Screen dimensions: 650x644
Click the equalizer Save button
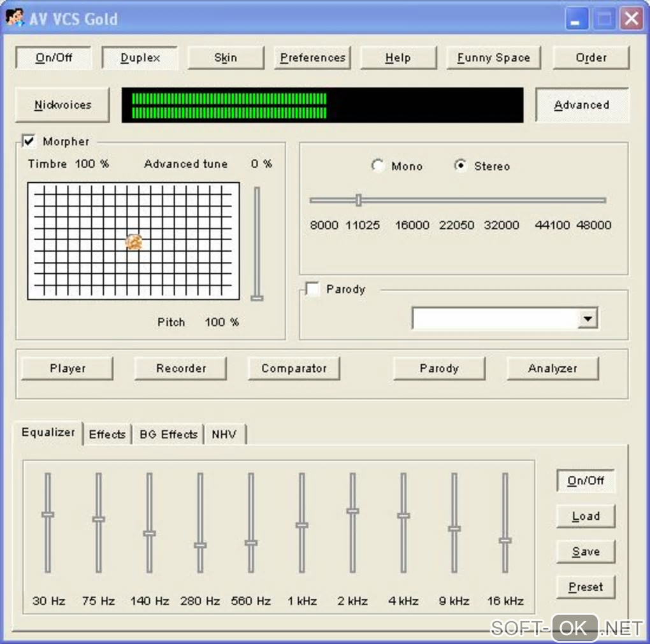coord(586,552)
